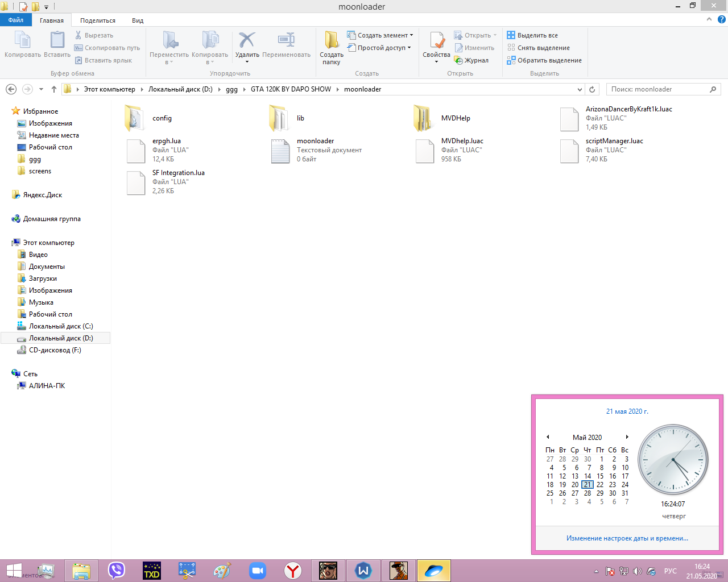Click the moonloader search field
This screenshot has width=728, height=582.
pyautogui.click(x=657, y=89)
